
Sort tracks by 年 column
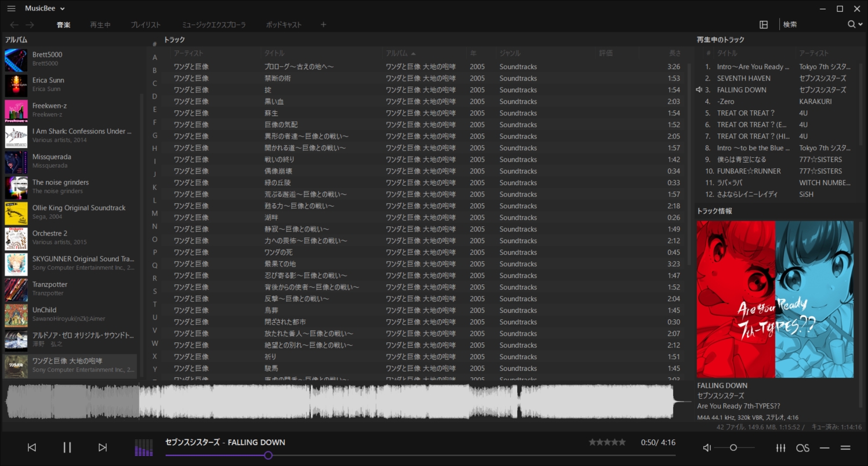pyautogui.click(x=473, y=53)
